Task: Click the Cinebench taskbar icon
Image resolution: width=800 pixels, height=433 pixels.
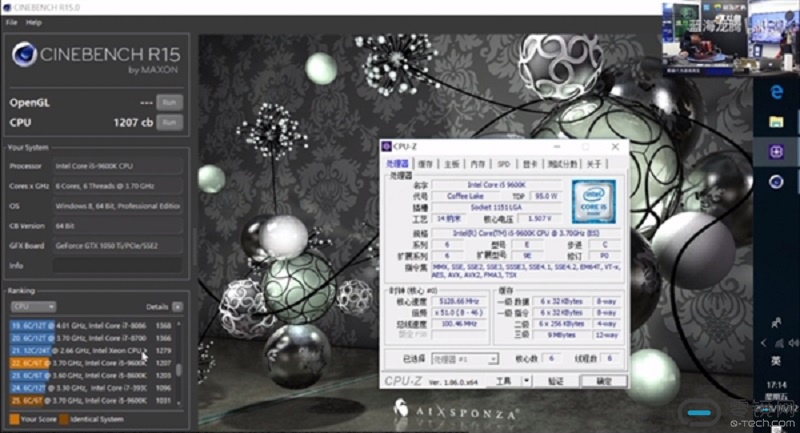Action: click(776, 182)
